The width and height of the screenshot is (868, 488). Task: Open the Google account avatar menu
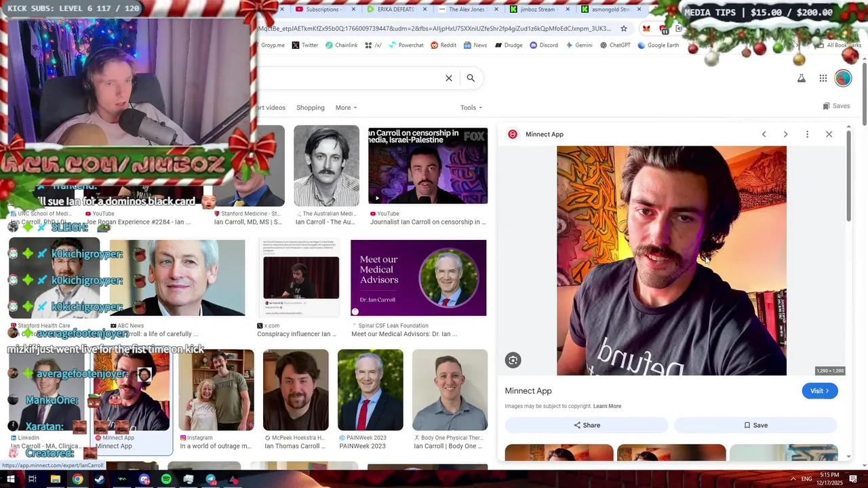coord(843,79)
